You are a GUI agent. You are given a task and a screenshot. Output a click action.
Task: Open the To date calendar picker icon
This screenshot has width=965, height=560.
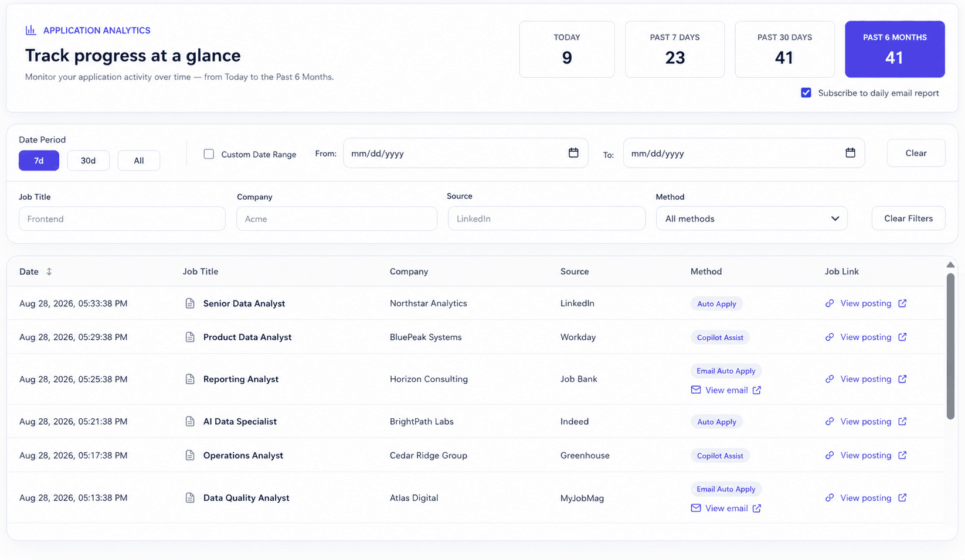[850, 153]
